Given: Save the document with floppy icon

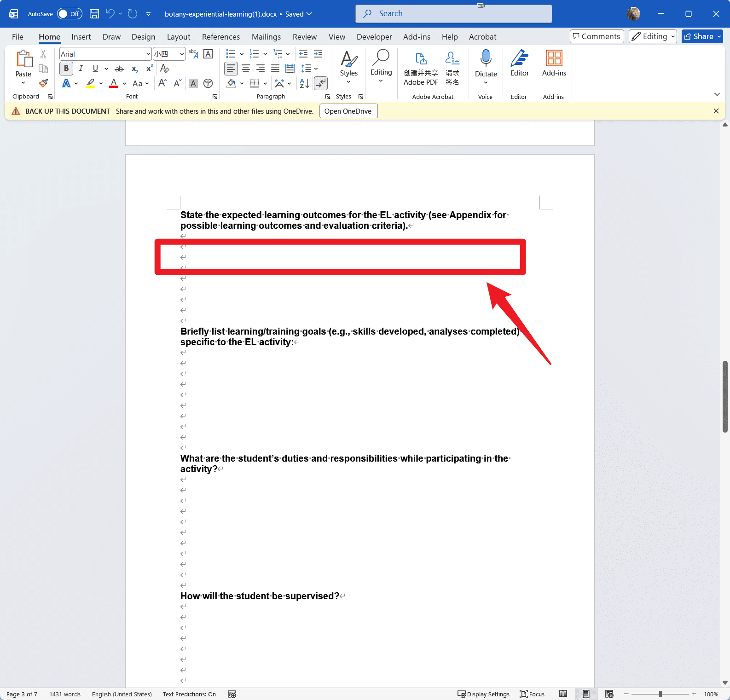Looking at the screenshot, I should [x=94, y=14].
